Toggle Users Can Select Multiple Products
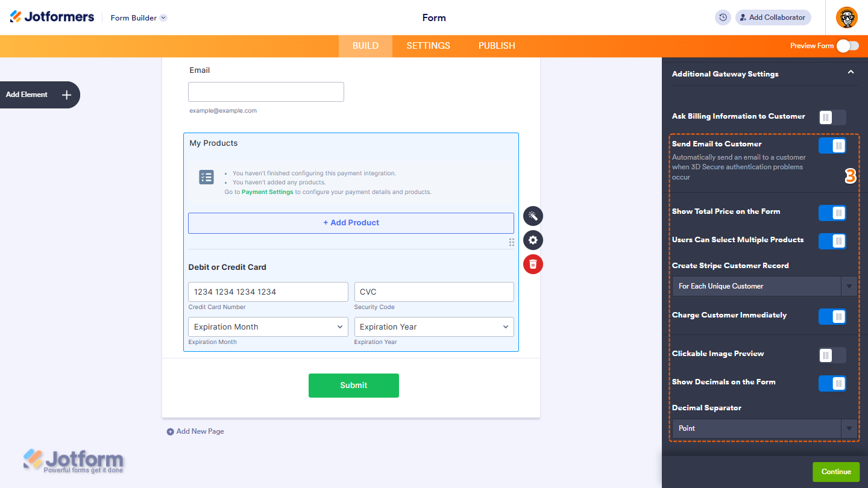The height and width of the screenshot is (488, 868). point(832,241)
